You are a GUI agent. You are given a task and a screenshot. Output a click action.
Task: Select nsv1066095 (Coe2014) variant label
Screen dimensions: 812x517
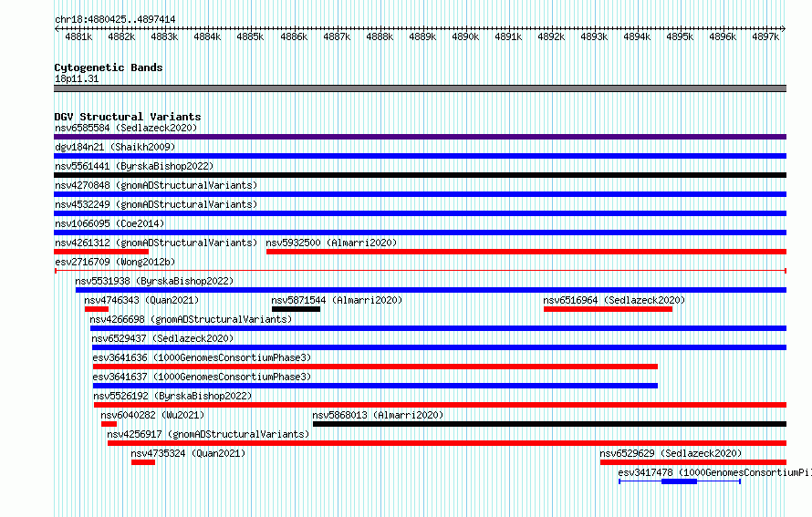pyautogui.click(x=109, y=223)
